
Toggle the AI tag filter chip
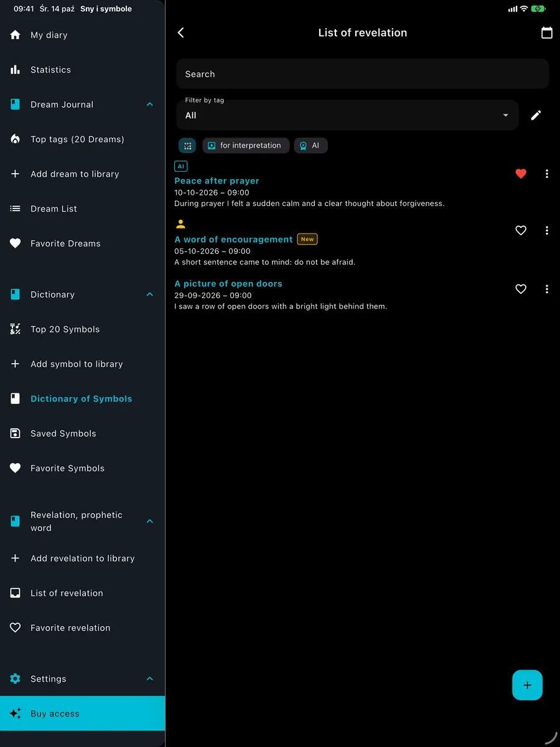(x=310, y=146)
